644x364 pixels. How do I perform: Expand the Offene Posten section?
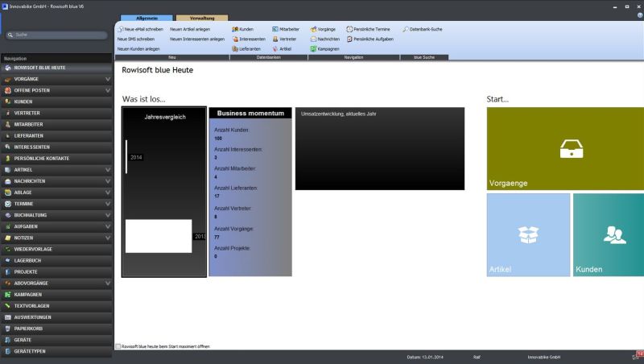coord(108,90)
